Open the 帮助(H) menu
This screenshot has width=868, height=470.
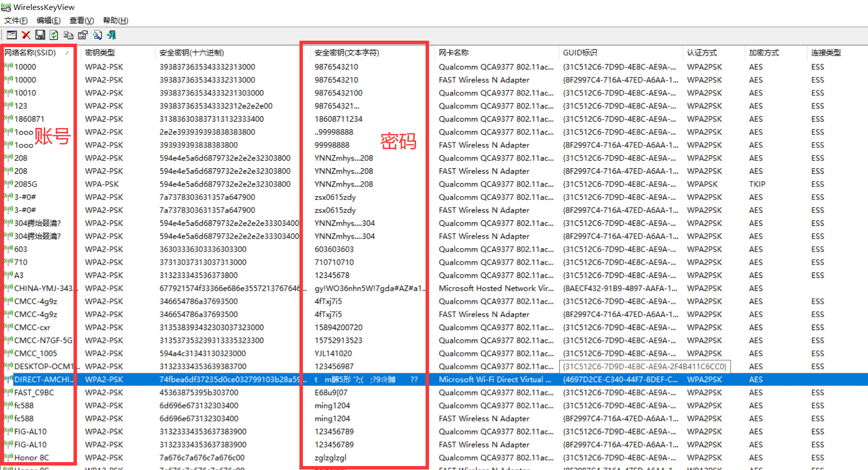coord(115,20)
